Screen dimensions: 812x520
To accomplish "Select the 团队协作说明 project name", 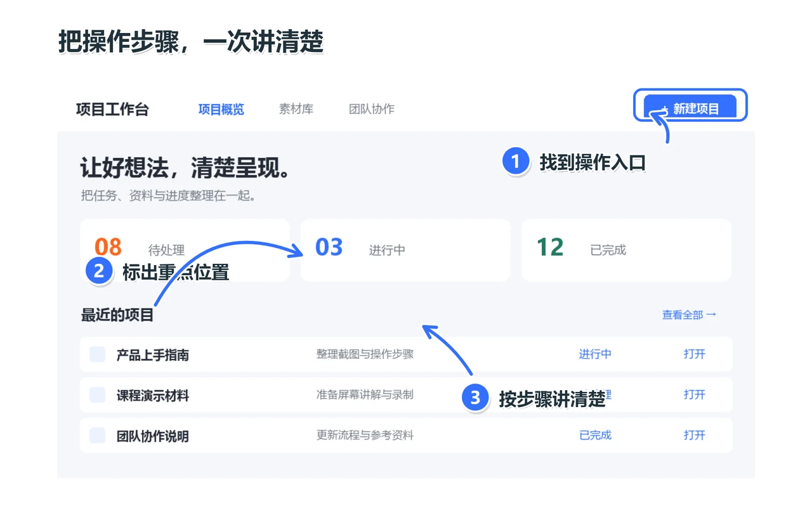I will pyautogui.click(x=153, y=436).
